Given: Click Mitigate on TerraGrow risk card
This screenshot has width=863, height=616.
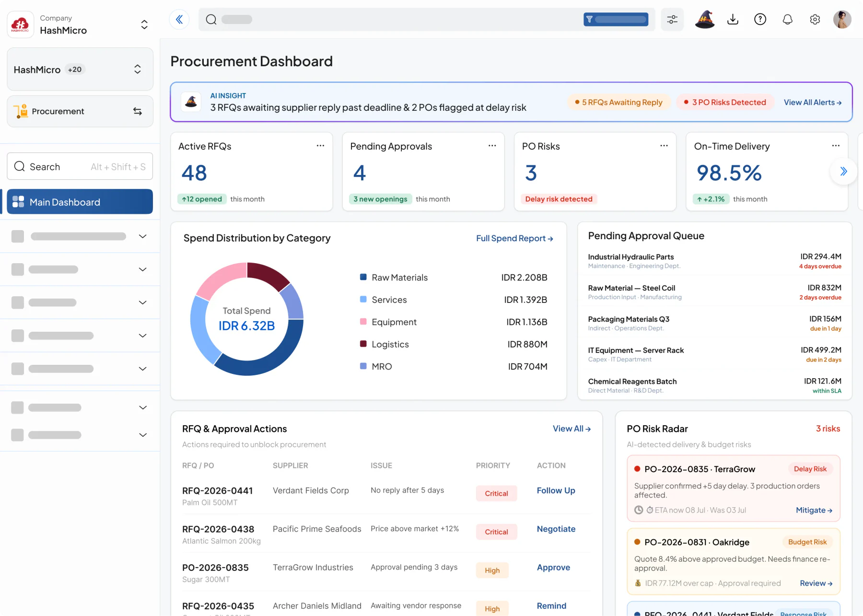Looking at the screenshot, I should tap(814, 510).
